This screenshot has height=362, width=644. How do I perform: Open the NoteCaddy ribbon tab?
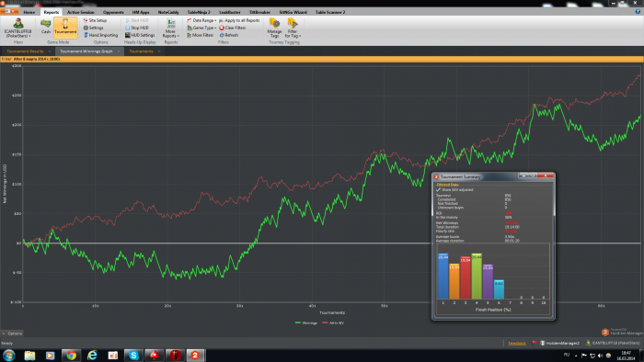[x=168, y=12]
